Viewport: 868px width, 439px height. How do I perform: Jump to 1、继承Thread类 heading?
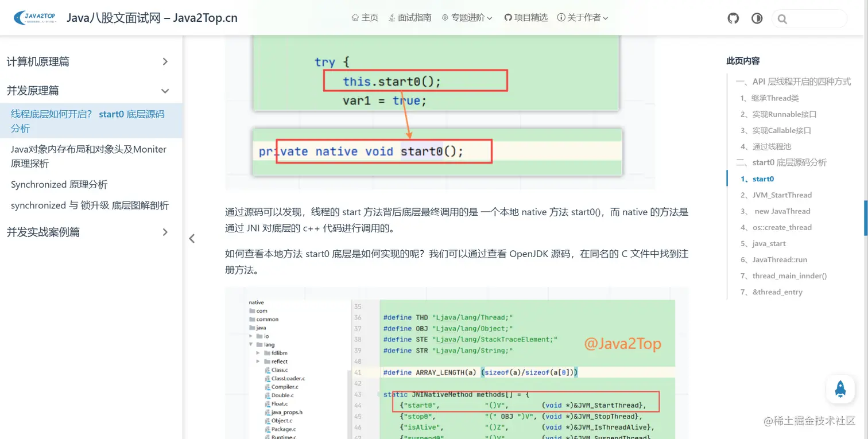tap(770, 98)
